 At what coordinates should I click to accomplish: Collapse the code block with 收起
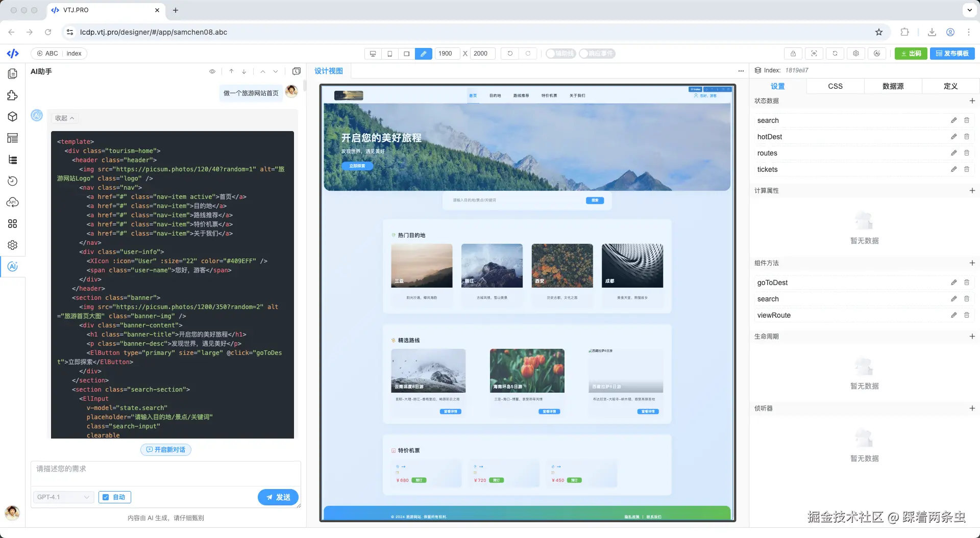click(x=64, y=118)
